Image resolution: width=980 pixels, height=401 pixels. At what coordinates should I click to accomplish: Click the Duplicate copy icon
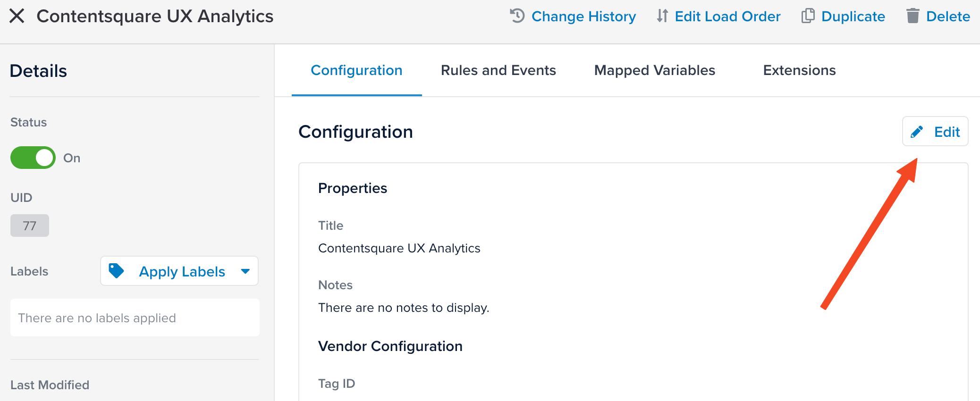pyautogui.click(x=808, y=16)
